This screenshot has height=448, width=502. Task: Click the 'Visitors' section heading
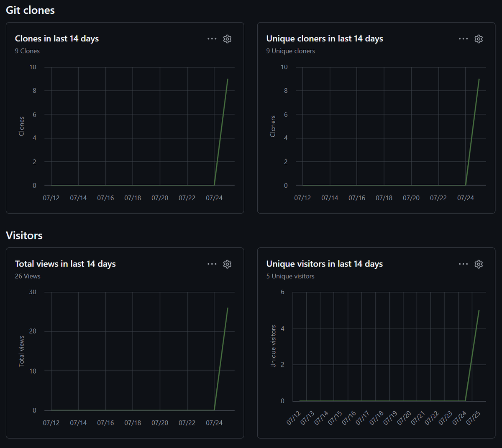point(24,235)
